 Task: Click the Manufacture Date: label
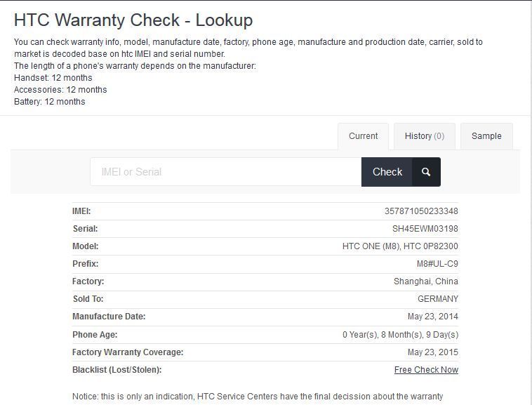point(109,317)
